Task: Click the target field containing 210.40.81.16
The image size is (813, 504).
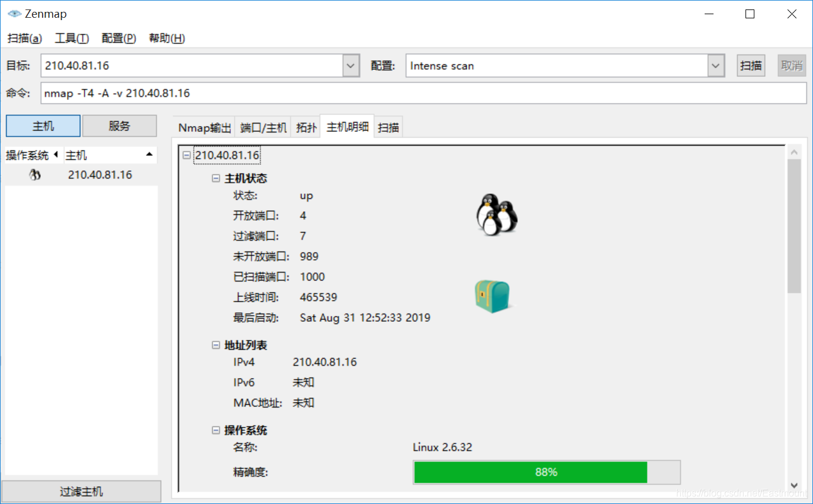Action: (192, 66)
